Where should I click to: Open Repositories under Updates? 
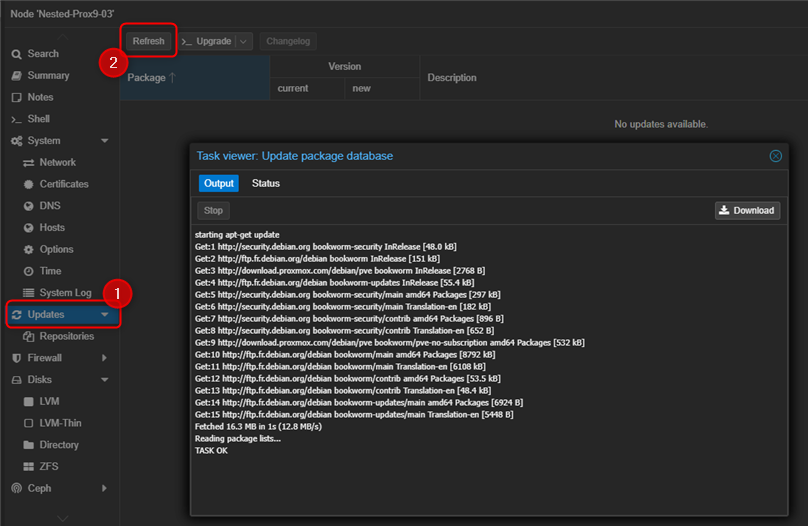pyautogui.click(x=66, y=336)
